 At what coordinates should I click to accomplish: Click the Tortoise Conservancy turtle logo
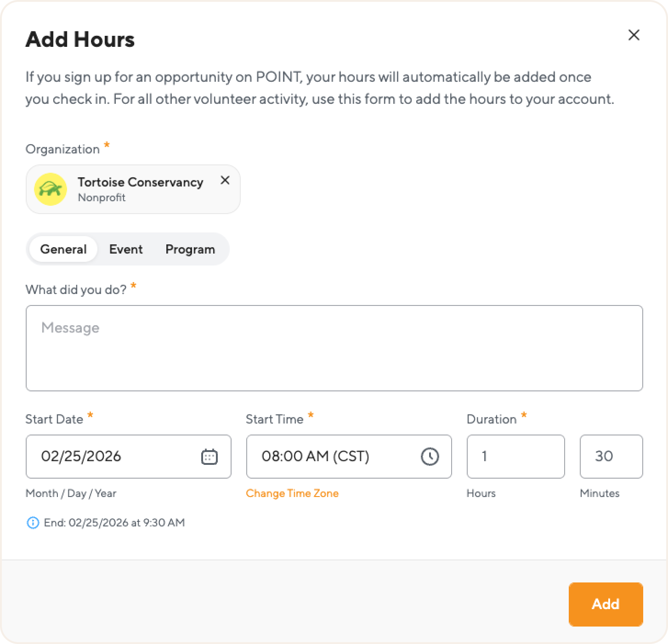point(51,189)
